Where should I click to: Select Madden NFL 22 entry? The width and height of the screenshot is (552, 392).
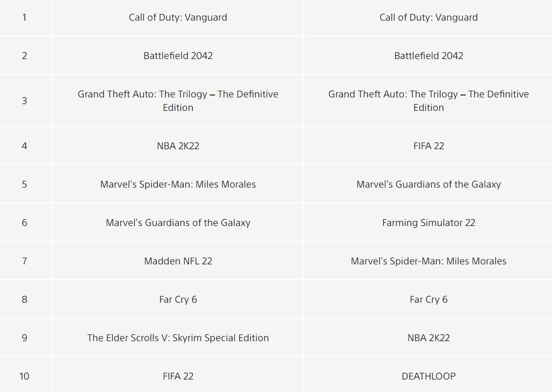178,261
